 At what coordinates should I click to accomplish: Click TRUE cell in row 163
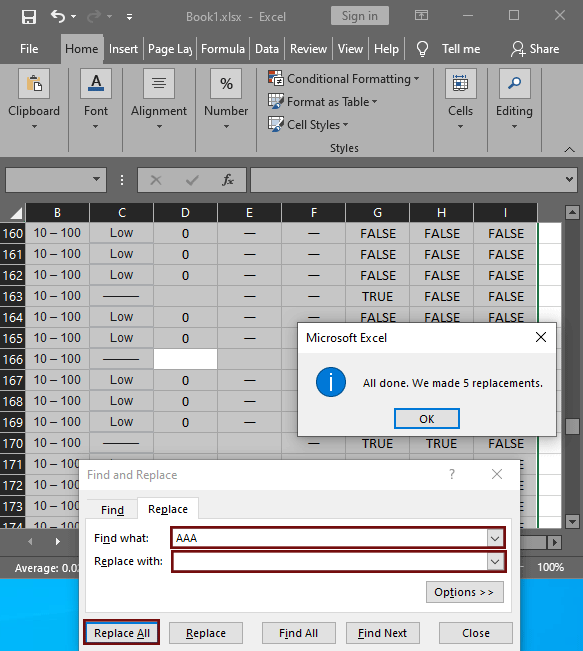[377, 296]
